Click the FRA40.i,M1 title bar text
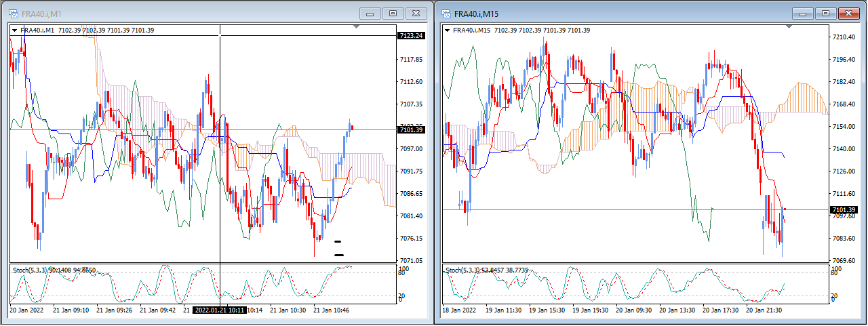Image resolution: width=868 pixels, height=326 pixels. [x=40, y=13]
